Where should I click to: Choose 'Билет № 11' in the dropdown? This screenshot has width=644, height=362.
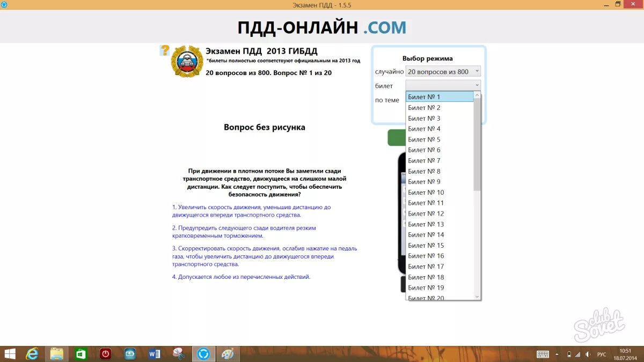tap(440, 203)
